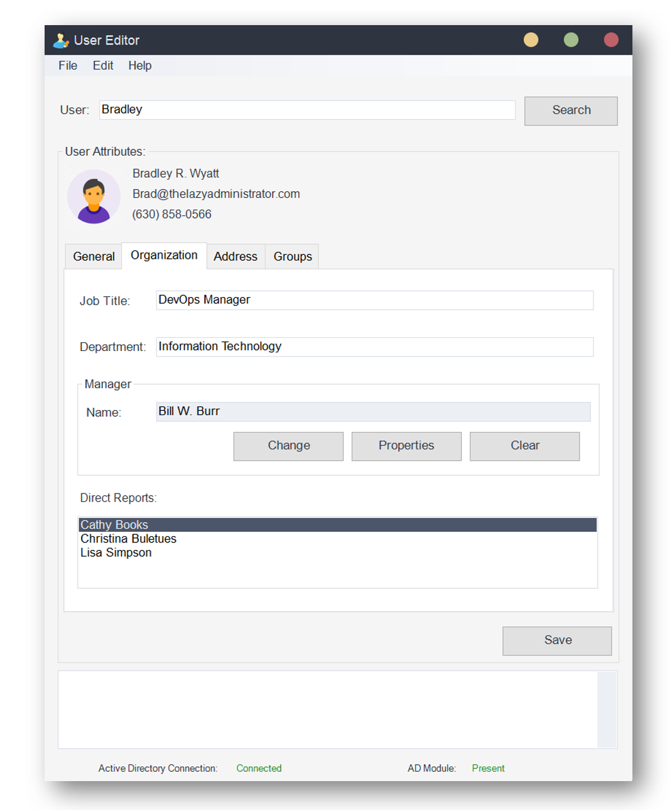Open the Edit menu
The image size is (672, 810).
tap(103, 65)
